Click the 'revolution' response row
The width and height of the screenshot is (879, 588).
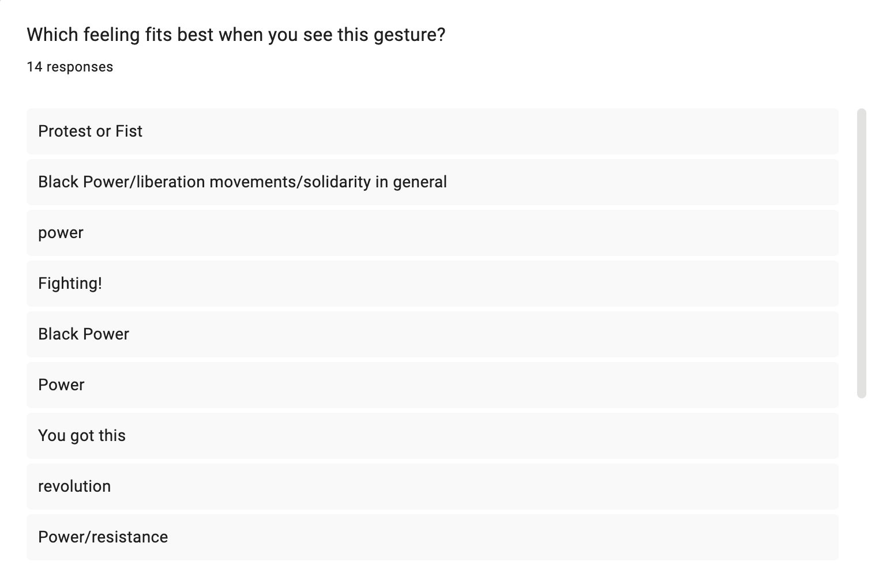(433, 487)
